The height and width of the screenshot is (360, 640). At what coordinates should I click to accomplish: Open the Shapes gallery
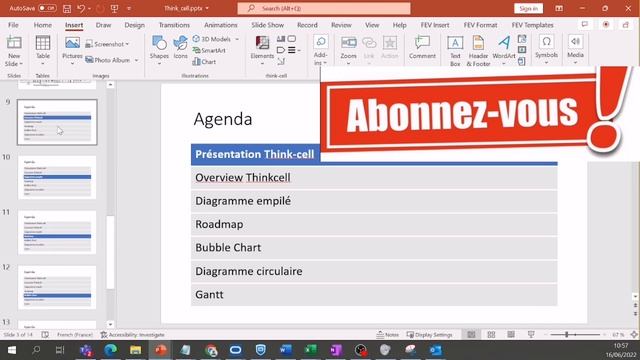point(159,51)
